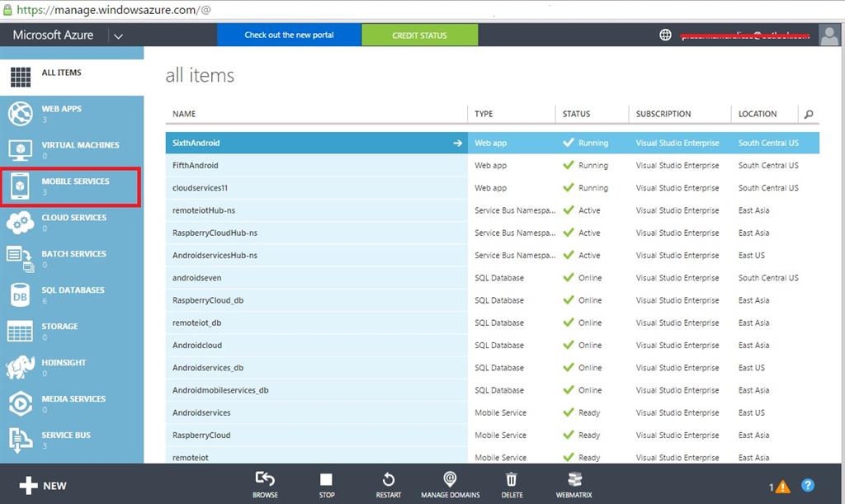The image size is (845, 504).
Task: Select the AndroidservicesHub-ns row name
Action: 215,255
